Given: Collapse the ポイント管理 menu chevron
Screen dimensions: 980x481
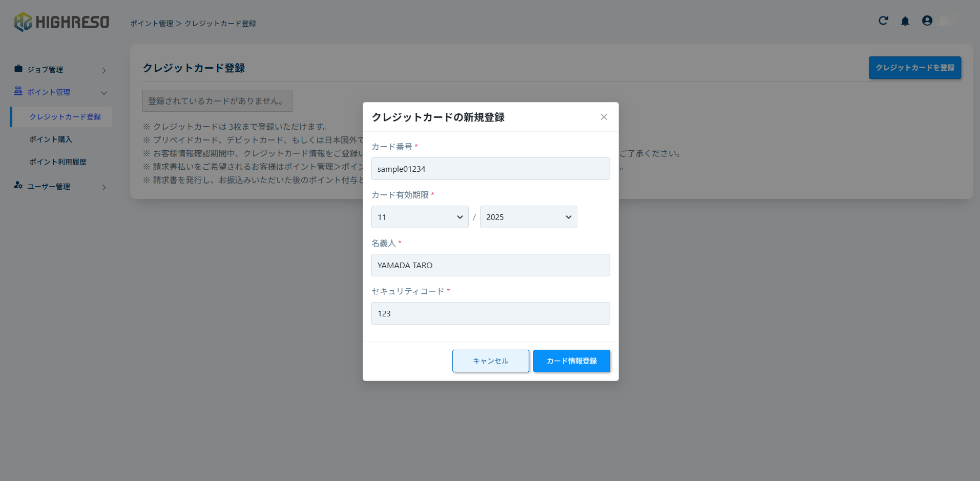Looking at the screenshot, I should pos(104,93).
